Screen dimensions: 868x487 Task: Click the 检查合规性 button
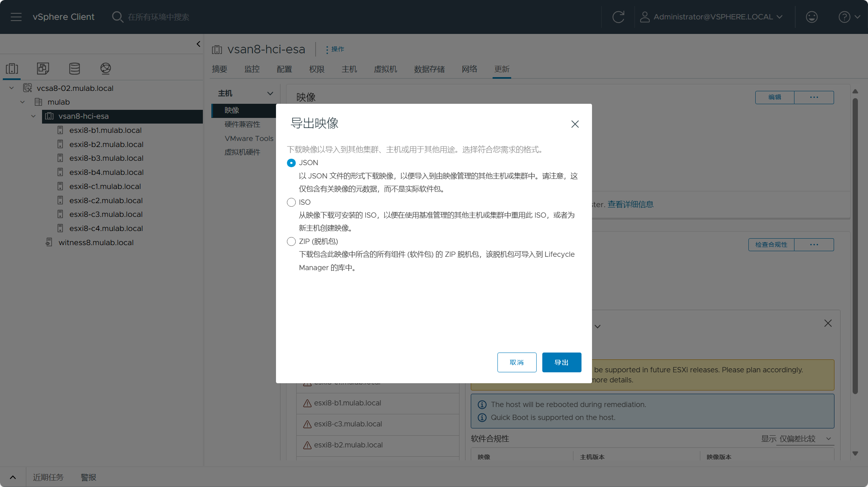click(771, 245)
